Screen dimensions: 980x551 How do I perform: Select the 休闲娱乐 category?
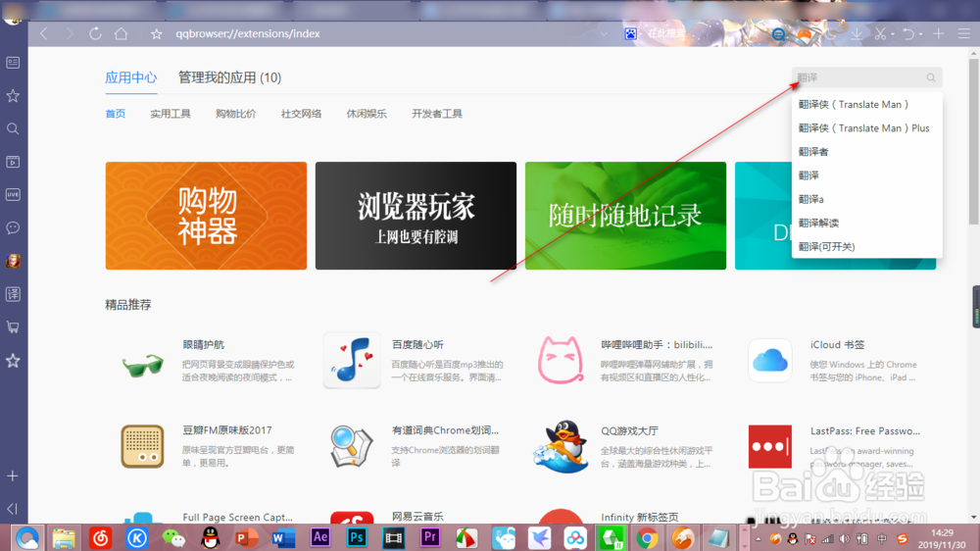367,114
